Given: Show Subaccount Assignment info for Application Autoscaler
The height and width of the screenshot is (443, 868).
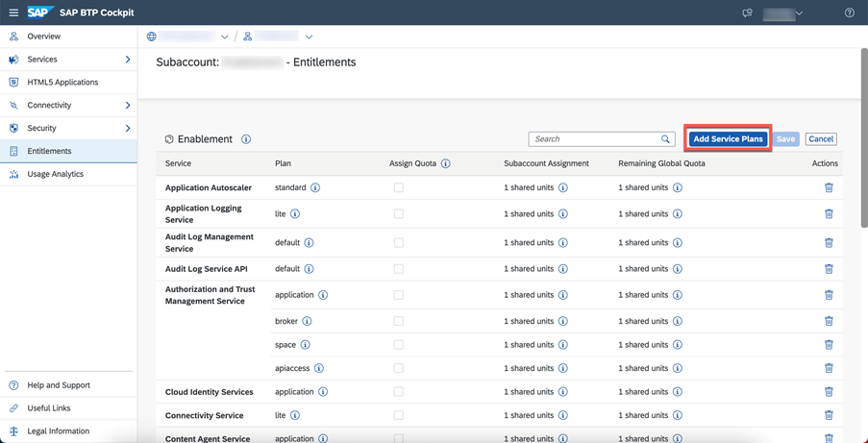Looking at the screenshot, I should click(563, 187).
